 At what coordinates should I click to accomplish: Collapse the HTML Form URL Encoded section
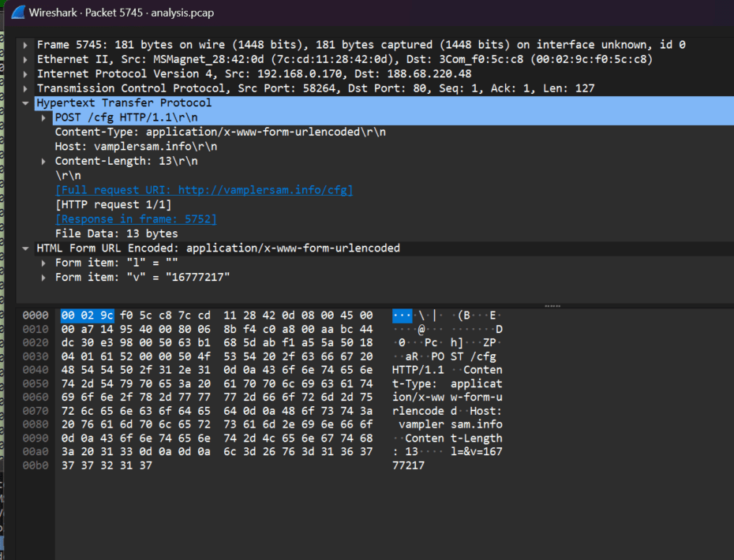pyautogui.click(x=26, y=248)
